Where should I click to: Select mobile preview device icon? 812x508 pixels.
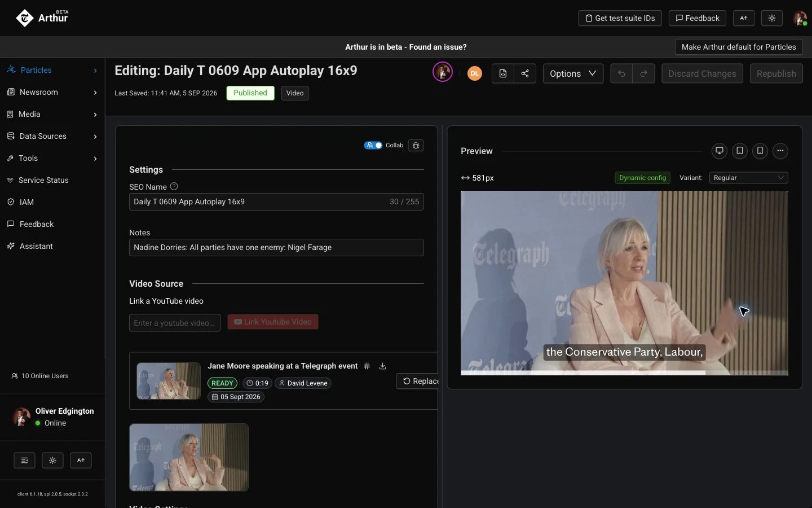760,151
